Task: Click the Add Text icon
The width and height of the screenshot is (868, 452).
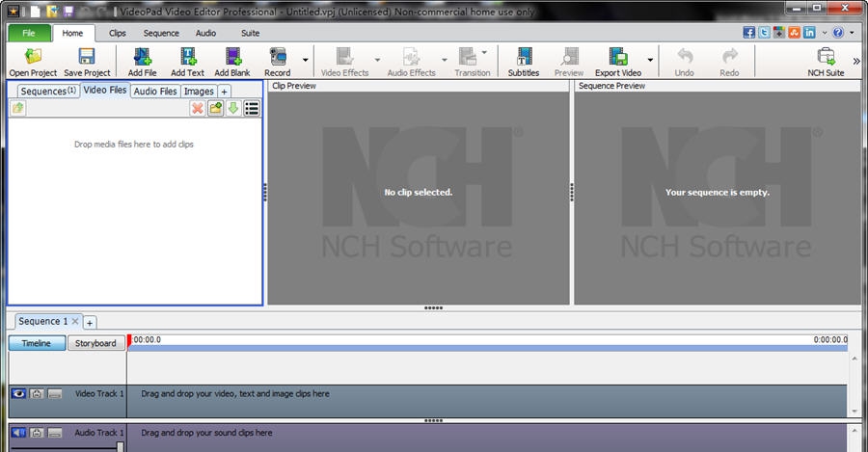Action: [187, 62]
